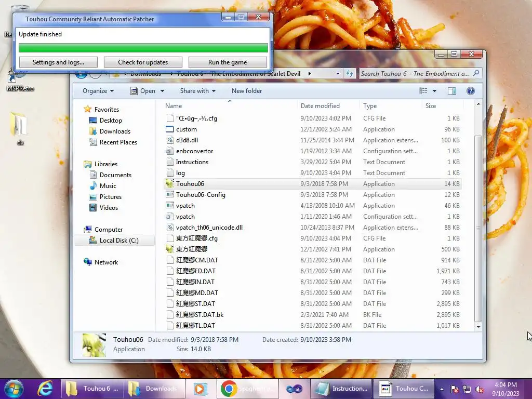Switch to Downloads taskbar window
532x399 pixels.
click(155, 389)
